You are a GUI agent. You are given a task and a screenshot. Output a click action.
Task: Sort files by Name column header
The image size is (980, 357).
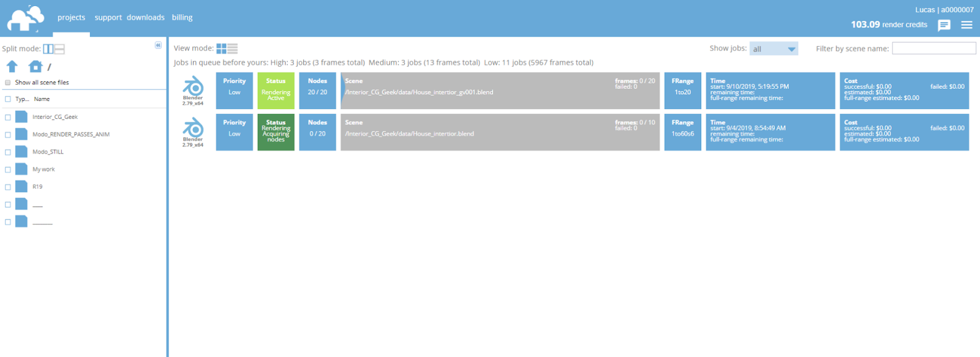point(42,99)
